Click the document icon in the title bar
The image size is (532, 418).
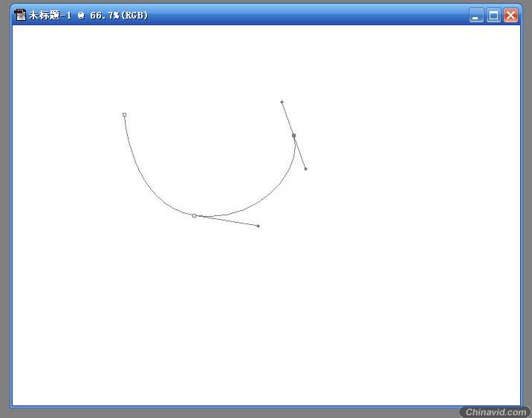20,15
